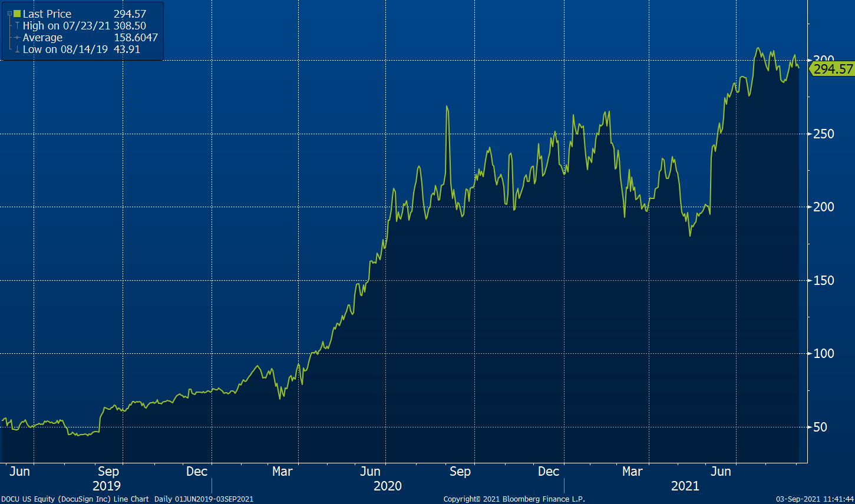Viewport: 855px width, 504px height.
Task: Collapse the Last Price legend tree
Action: [9, 14]
